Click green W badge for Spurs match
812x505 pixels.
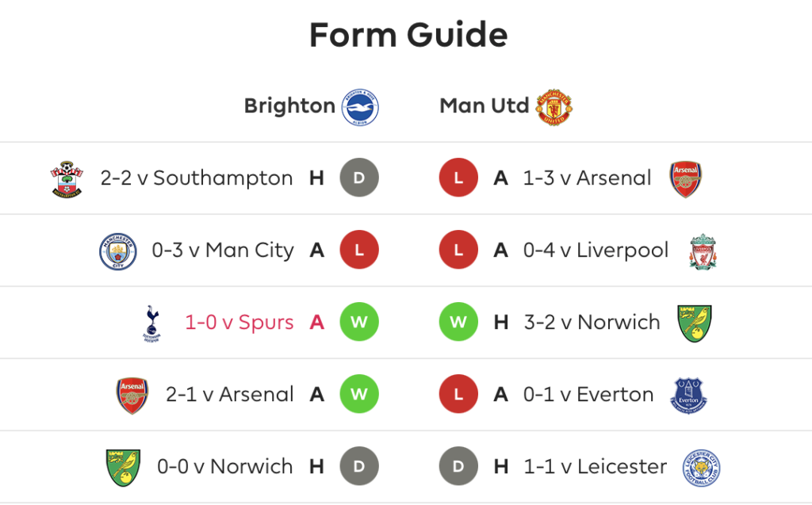359,322
